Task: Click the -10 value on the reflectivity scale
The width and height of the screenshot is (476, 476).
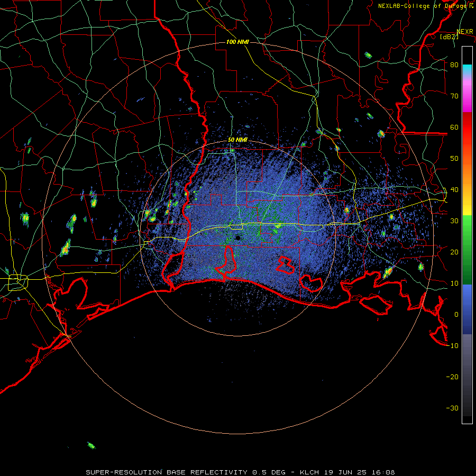Action: point(452,346)
